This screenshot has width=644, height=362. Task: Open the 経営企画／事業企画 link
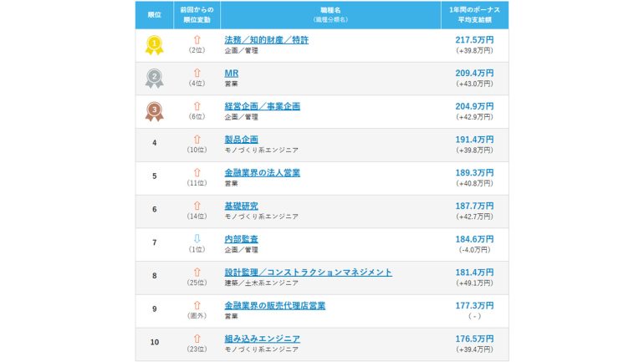point(262,106)
